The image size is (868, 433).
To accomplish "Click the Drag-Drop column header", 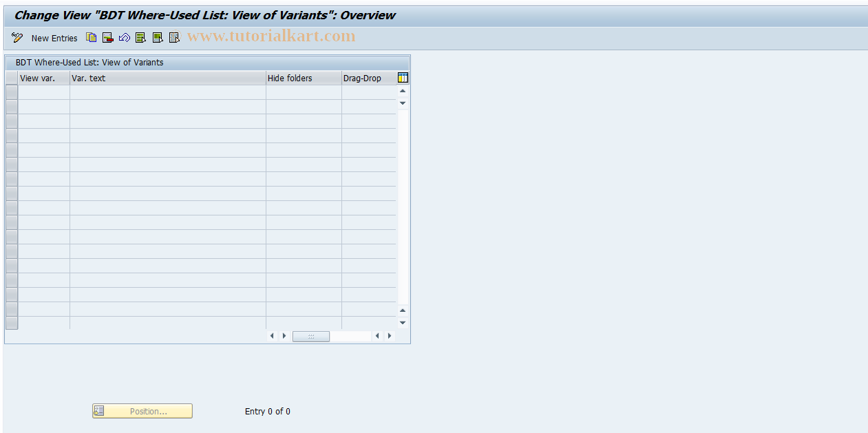I will 369,78.
